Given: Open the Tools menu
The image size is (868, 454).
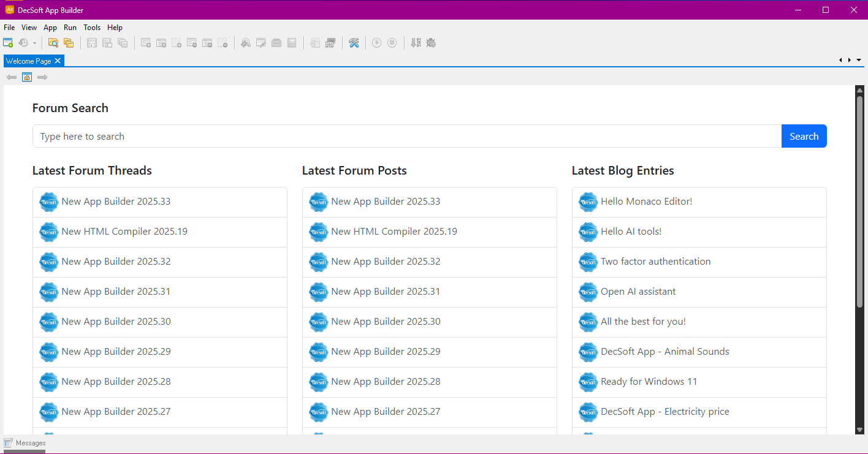Looking at the screenshot, I should 92,28.
